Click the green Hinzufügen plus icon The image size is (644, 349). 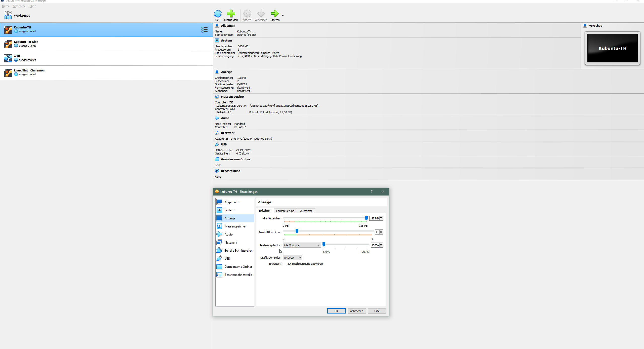coord(231,14)
